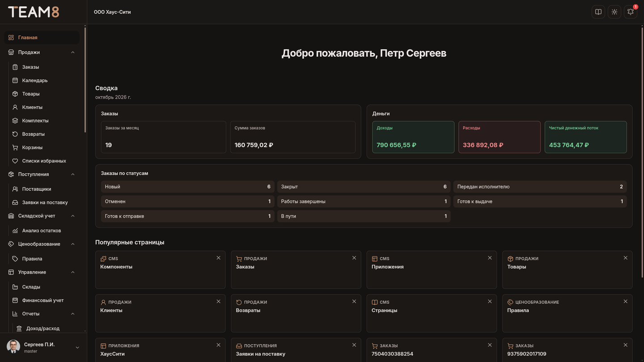The width and height of the screenshot is (644, 362).
Task: Open the user menu for Сергеев П.И.
Action: (x=43, y=347)
